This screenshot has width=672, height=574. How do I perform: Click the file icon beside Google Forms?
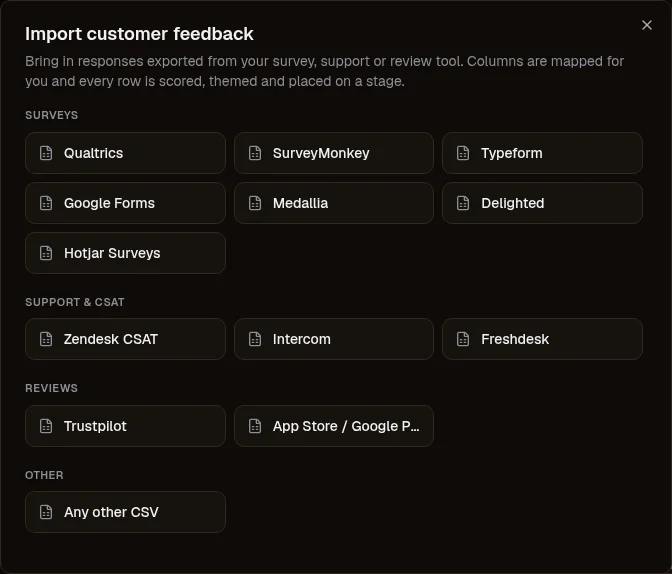coord(46,203)
